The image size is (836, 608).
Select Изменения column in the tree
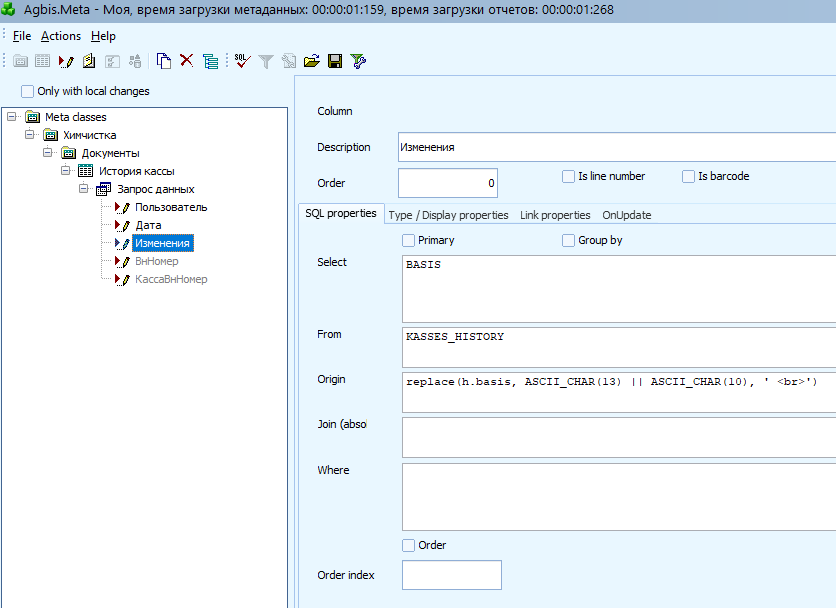pyautogui.click(x=162, y=243)
